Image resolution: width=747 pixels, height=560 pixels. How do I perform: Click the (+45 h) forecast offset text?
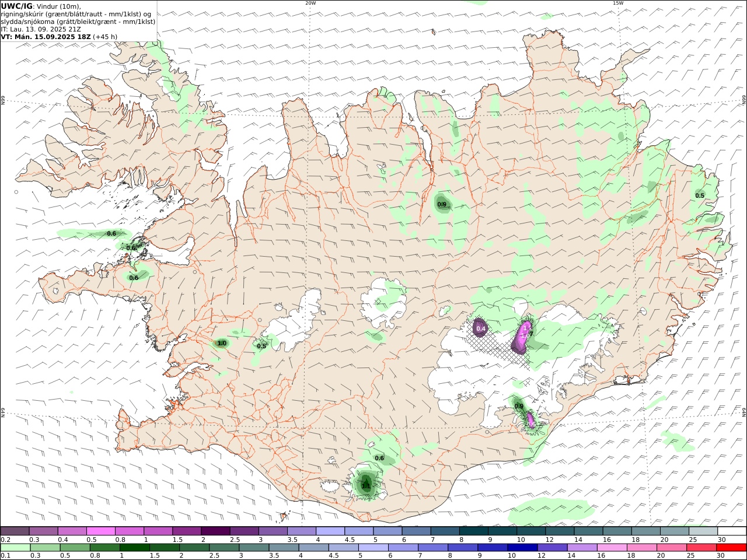point(105,37)
